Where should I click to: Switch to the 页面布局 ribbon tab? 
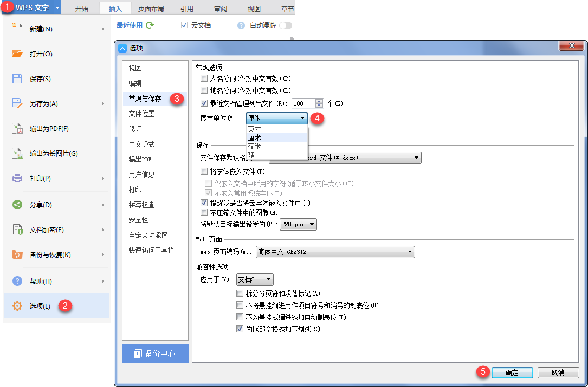click(x=151, y=9)
